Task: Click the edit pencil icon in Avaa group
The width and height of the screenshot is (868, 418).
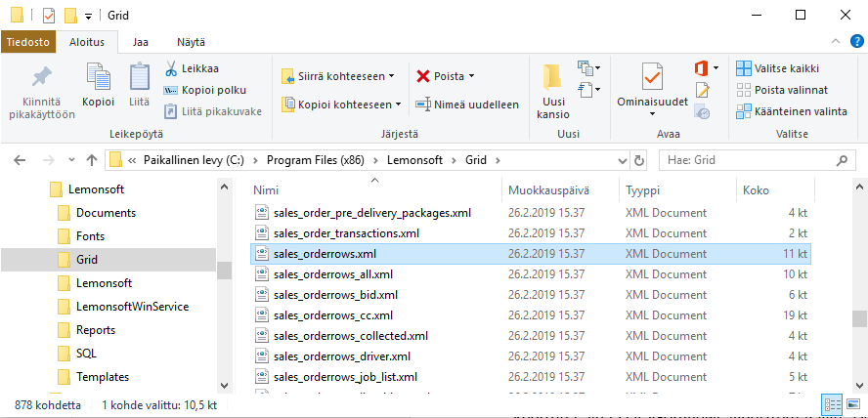Action: coord(702,90)
